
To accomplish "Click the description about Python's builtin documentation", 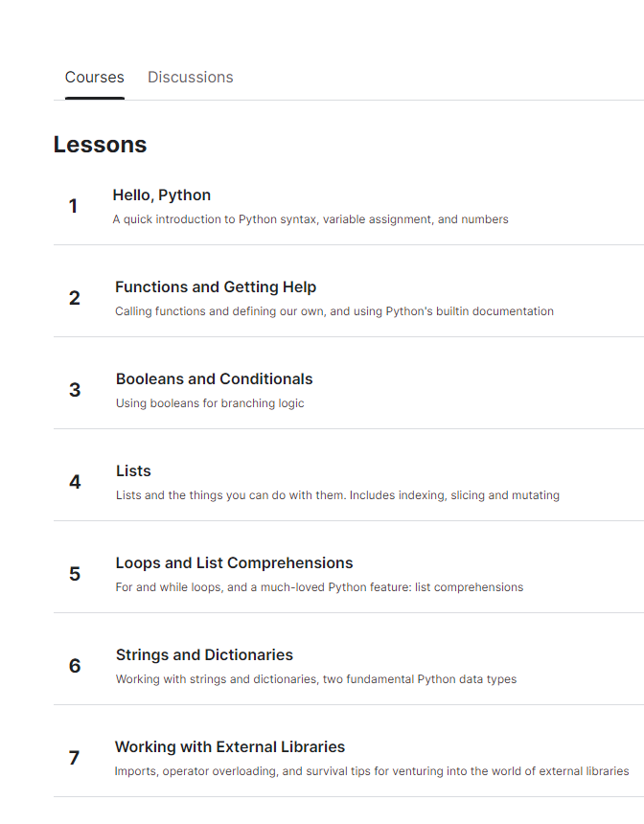I will tap(334, 310).
